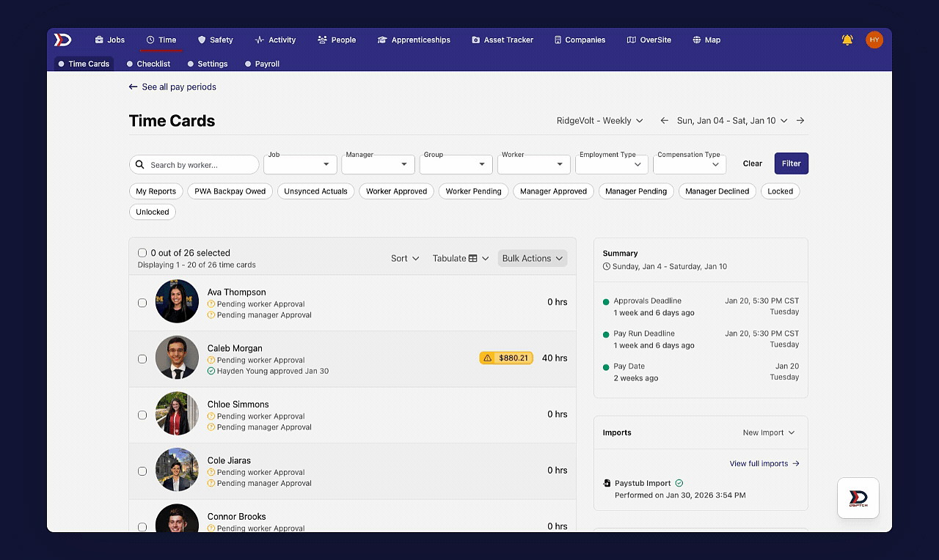939x560 pixels.
Task: Open the floating Dispatch chat widget
Action: pos(858,498)
